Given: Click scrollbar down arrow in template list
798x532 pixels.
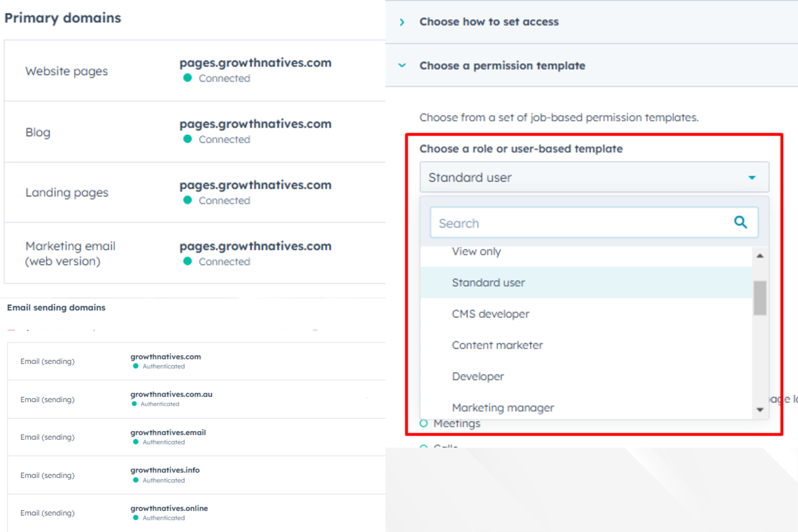Looking at the screenshot, I should 760,410.
